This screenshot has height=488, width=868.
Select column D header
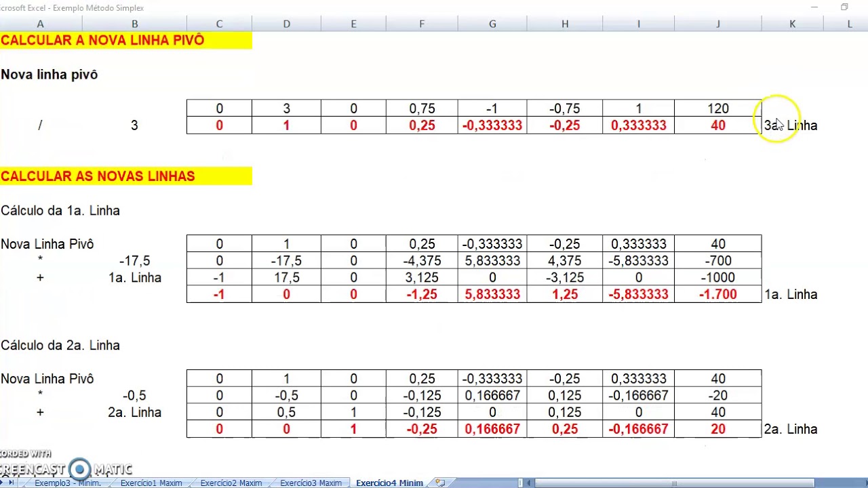[x=286, y=24]
